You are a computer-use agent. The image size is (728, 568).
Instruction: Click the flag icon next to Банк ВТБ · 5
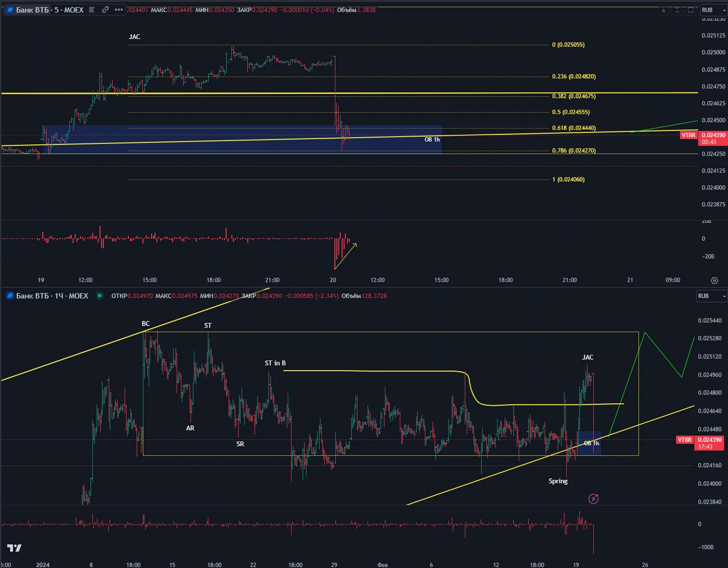click(92, 10)
